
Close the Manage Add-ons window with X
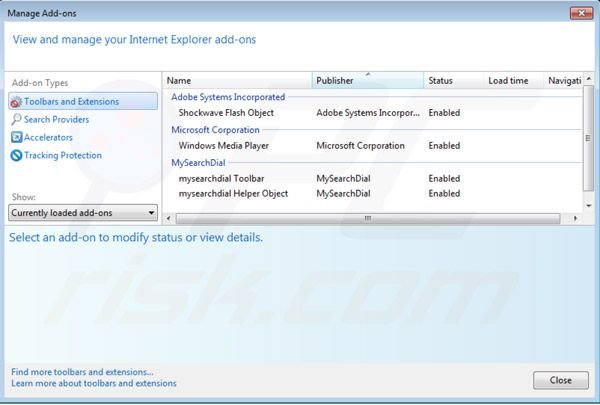click(581, 13)
